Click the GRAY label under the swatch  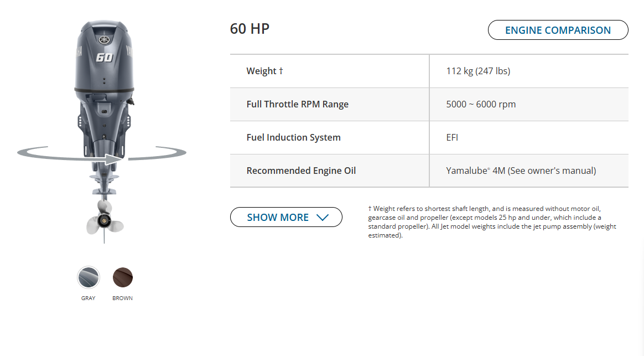pyautogui.click(x=89, y=298)
